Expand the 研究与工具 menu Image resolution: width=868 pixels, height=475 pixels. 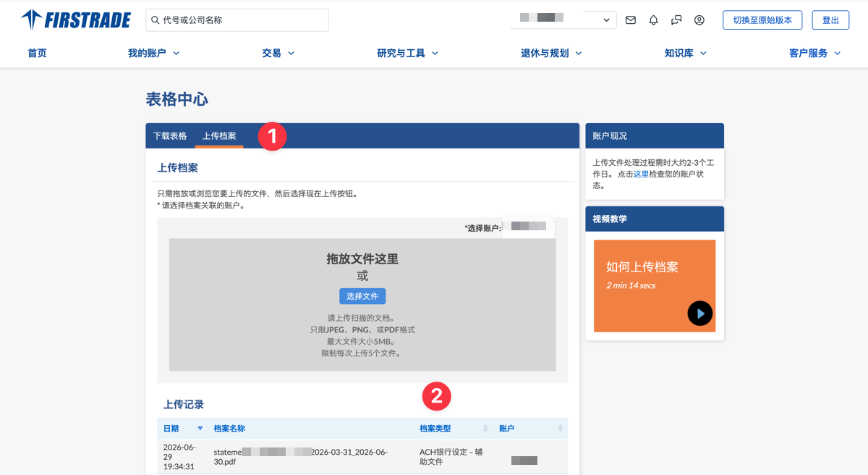coord(407,53)
